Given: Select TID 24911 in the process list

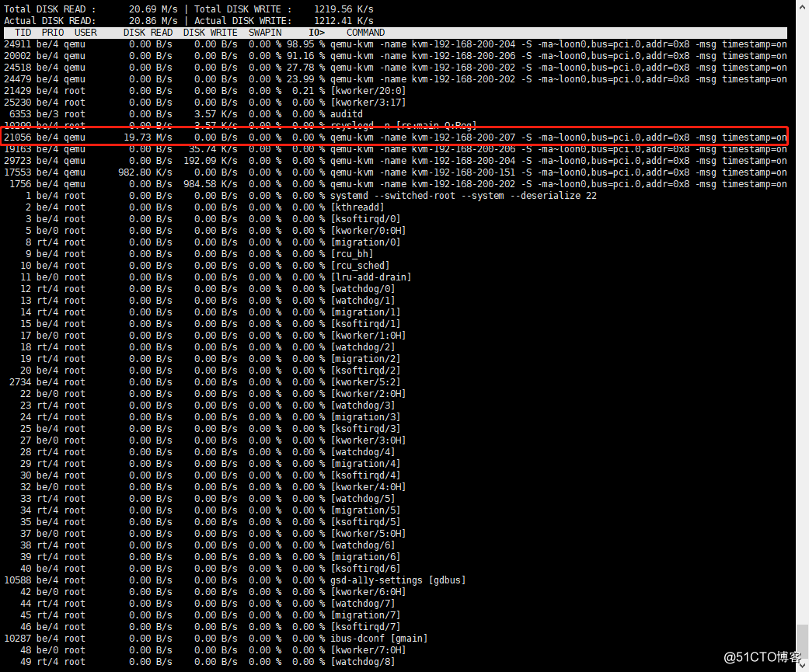Looking at the screenshot, I should 18,44.
